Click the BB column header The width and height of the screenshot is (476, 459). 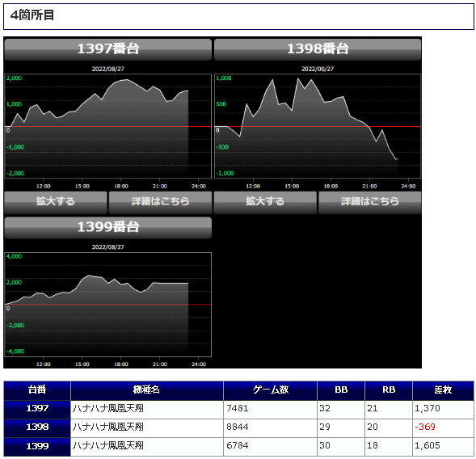[x=341, y=390]
